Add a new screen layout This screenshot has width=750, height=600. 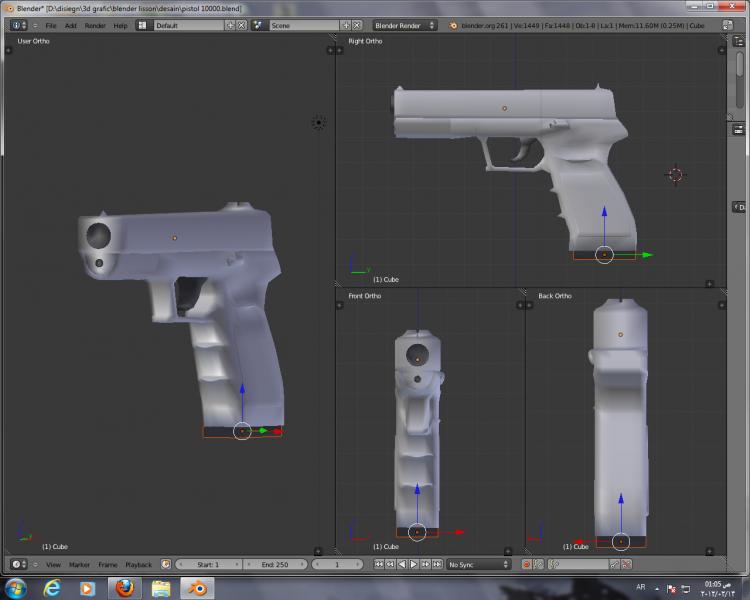[230, 25]
